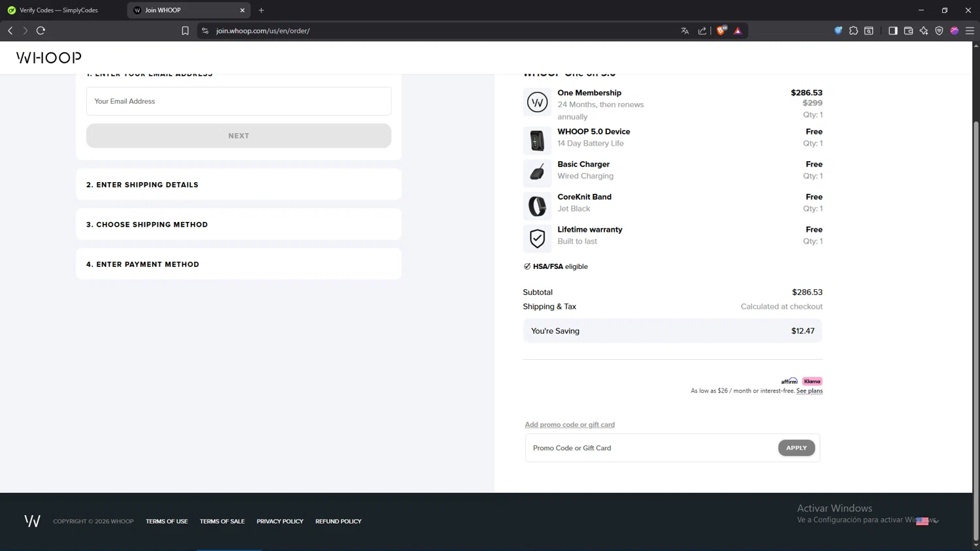
Task: Click the Affirm logo
Action: click(789, 381)
